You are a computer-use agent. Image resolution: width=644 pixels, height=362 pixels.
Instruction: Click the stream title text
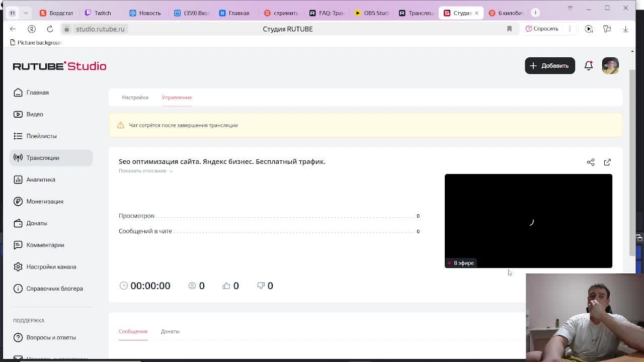pyautogui.click(x=222, y=161)
